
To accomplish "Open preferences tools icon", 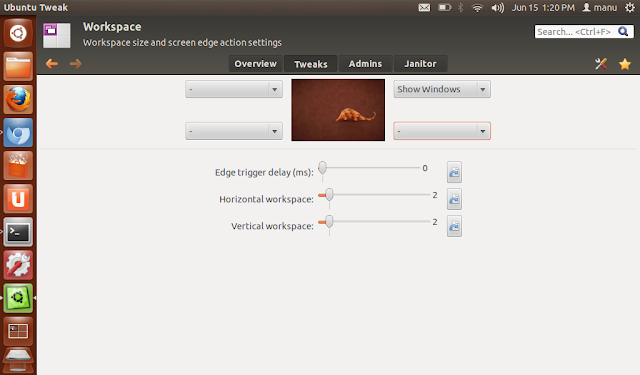I will tap(601, 64).
